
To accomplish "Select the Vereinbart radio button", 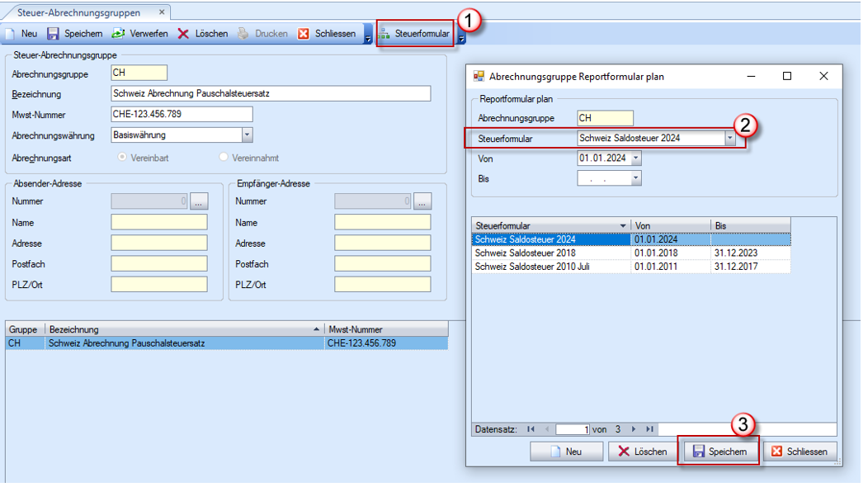I will click(x=123, y=158).
